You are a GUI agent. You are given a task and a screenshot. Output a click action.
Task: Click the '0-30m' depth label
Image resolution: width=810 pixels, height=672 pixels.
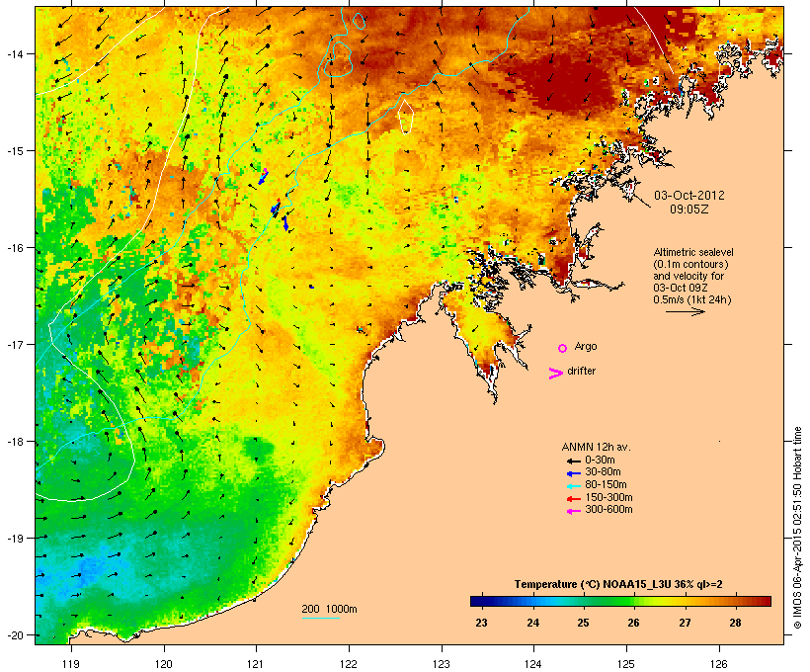coord(600,460)
